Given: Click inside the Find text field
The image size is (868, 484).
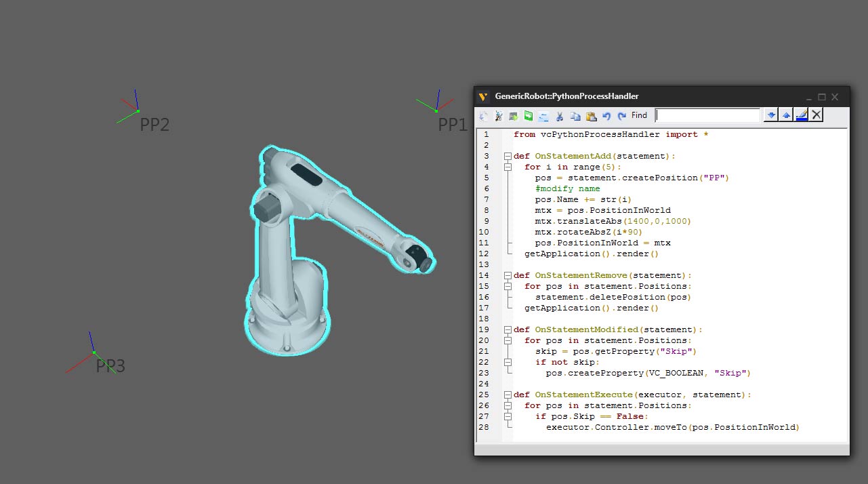Looking at the screenshot, I should click(707, 115).
